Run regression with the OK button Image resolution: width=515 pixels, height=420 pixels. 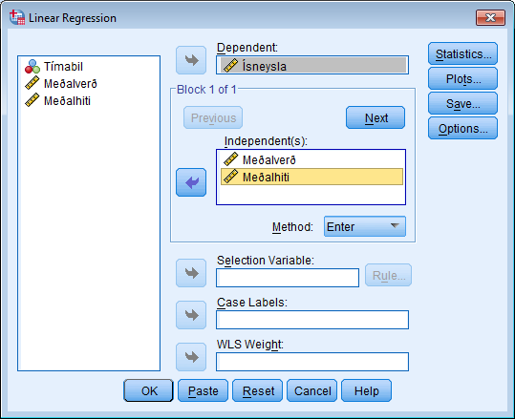148,390
